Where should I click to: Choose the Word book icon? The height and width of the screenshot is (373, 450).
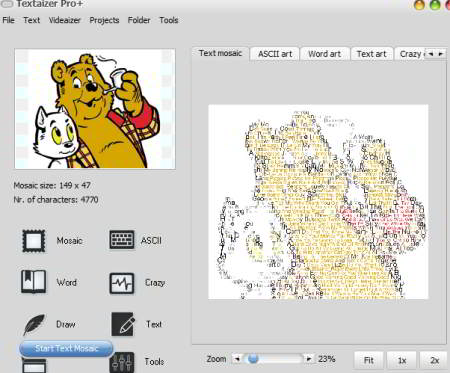33,282
